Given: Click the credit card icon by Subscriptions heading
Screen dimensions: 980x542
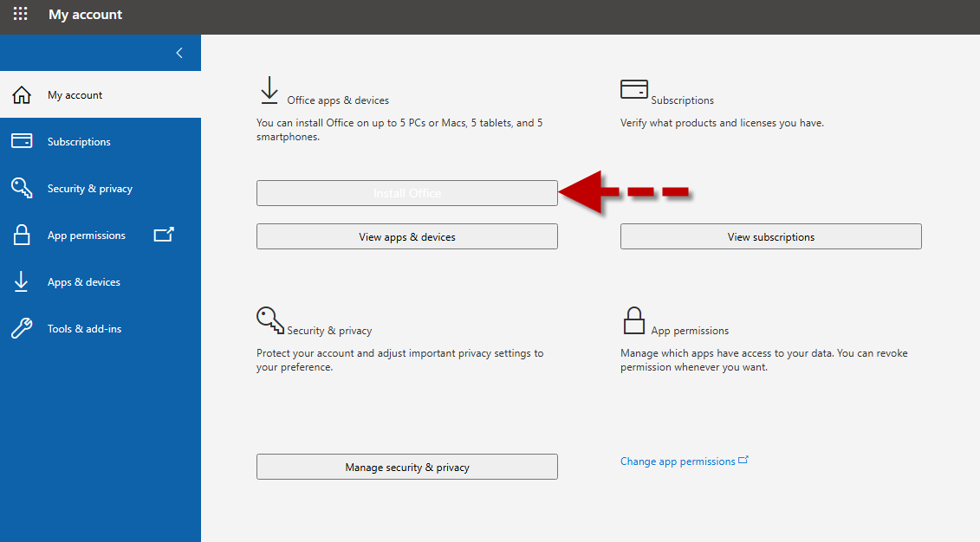Looking at the screenshot, I should pyautogui.click(x=633, y=88).
